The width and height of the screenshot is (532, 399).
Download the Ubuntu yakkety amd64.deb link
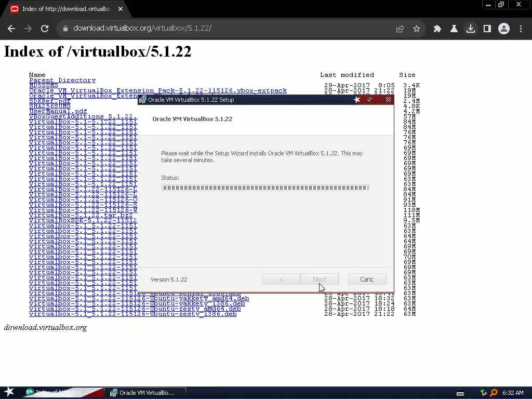coord(139,298)
